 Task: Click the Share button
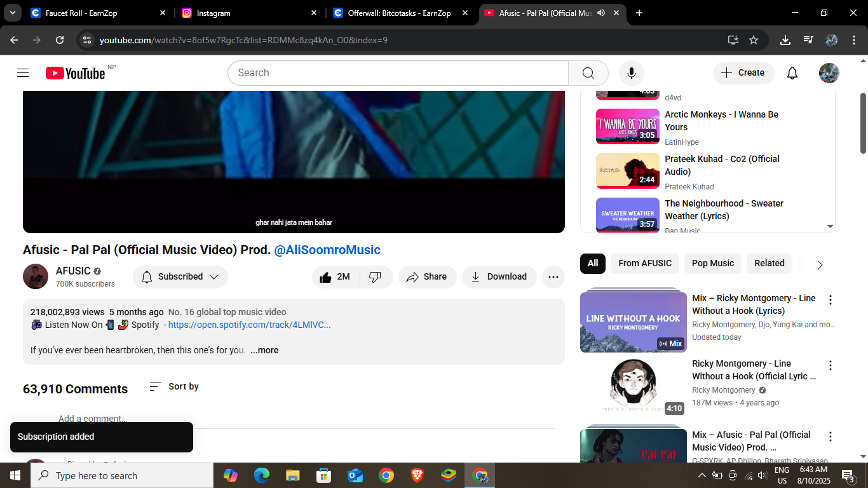(x=427, y=277)
